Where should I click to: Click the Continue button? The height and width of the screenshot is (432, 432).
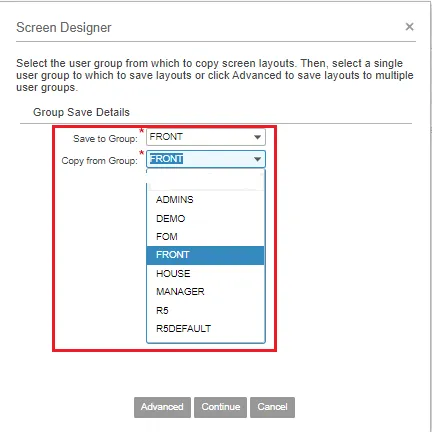coord(221,407)
